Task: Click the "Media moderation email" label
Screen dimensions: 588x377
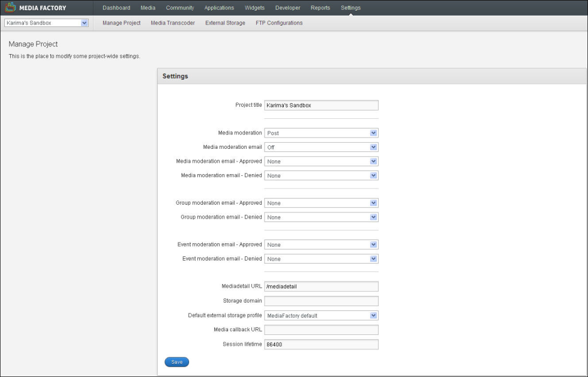Action: (233, 147)
